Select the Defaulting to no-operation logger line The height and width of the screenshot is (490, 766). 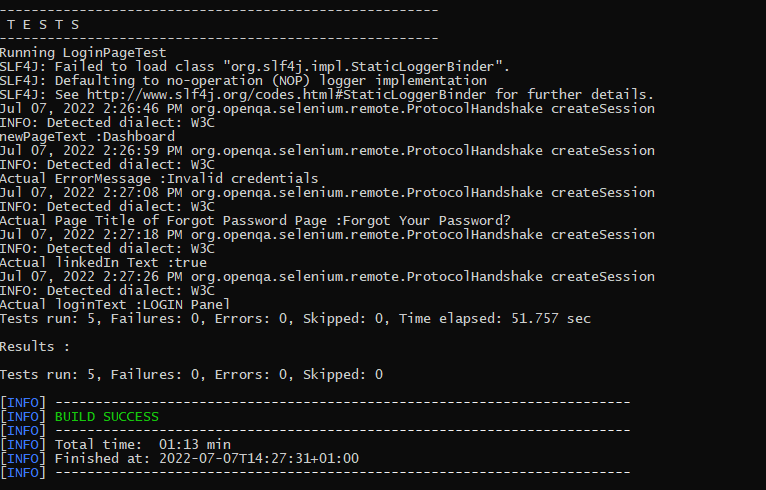pos(243,80)
